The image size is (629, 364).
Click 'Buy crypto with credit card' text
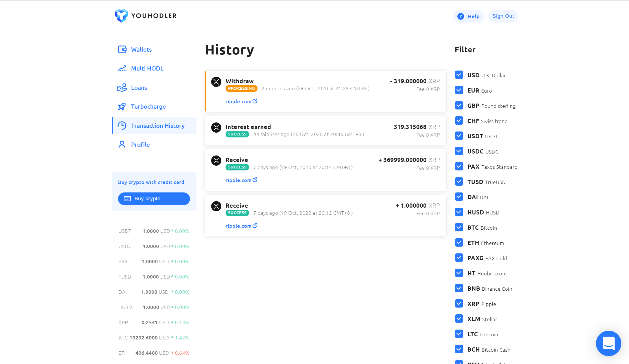click(151, 182)
